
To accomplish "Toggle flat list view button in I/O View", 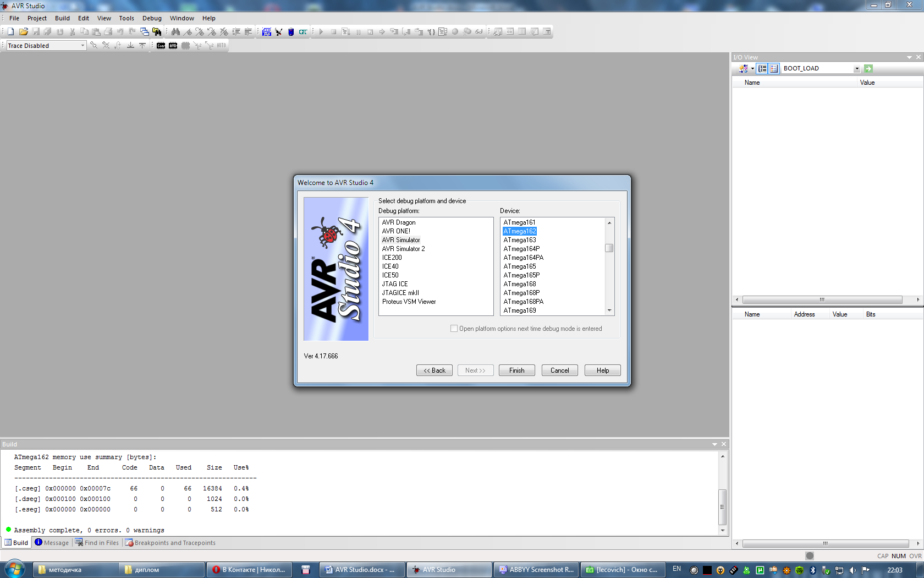I will [x=774, y=68].
